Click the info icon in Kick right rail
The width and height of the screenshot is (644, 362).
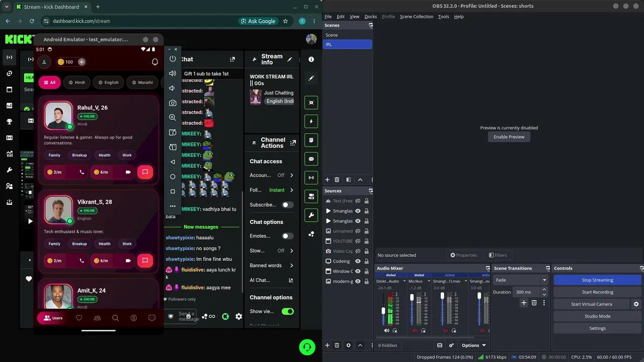coord(311,59)
